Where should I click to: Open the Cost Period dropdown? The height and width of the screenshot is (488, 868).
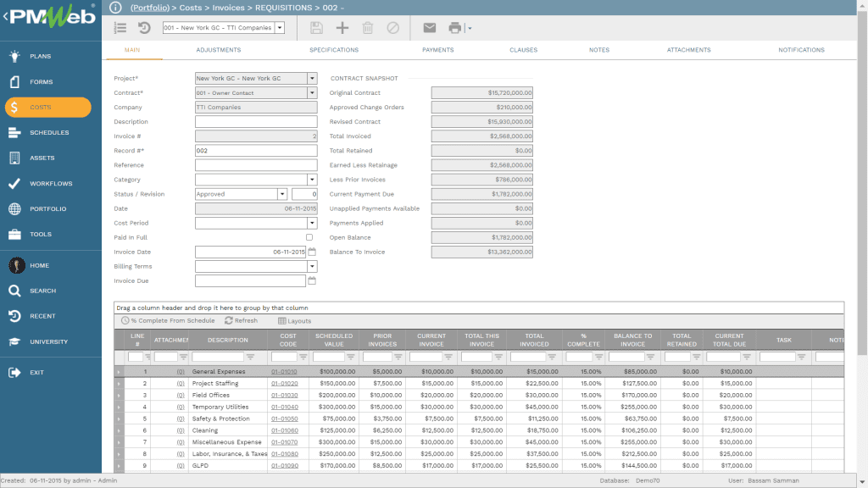pos(312,223)
